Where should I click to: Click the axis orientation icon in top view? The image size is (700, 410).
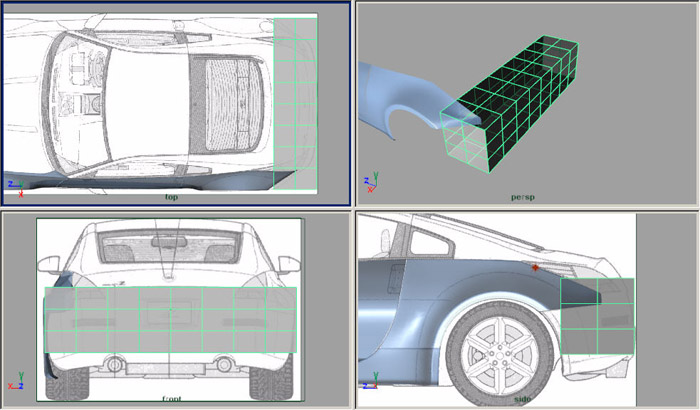15,186
